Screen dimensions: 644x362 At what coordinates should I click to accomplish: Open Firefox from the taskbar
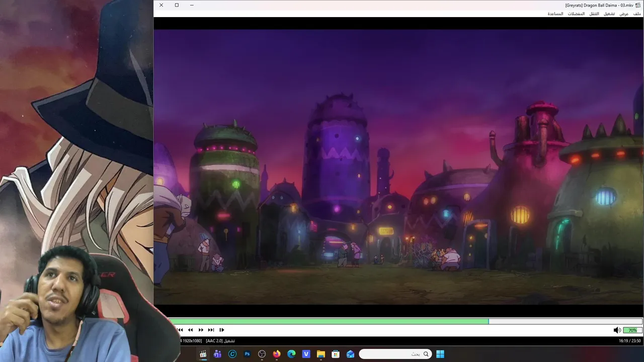click(276, 354)
